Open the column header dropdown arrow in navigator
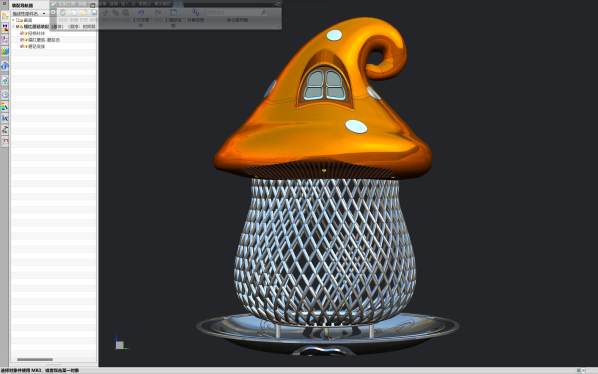 tap(44, 13)
